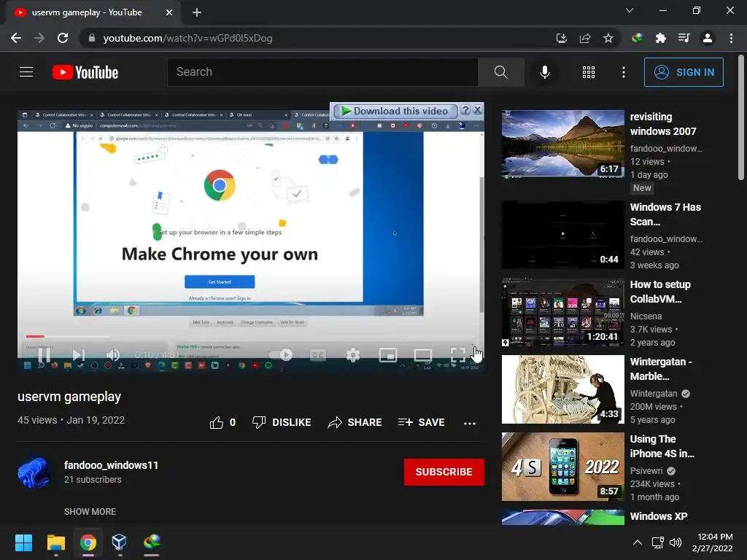Share this page icon
The image size is (747, 560).
tap(585, 38)
